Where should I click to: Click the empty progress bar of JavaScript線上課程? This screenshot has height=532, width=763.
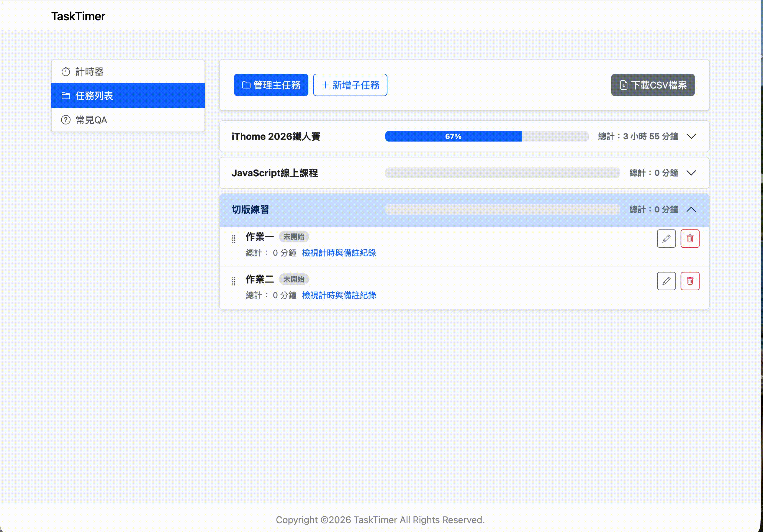click(502, 173)
